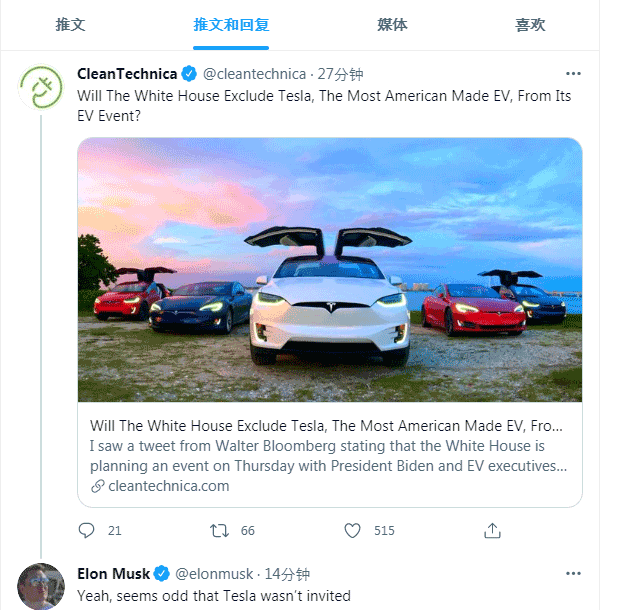Retweet the CleanTechnica tweet
Image resolution: width=619 pixels, height=610 pixels.
click(x=218, y=531)
